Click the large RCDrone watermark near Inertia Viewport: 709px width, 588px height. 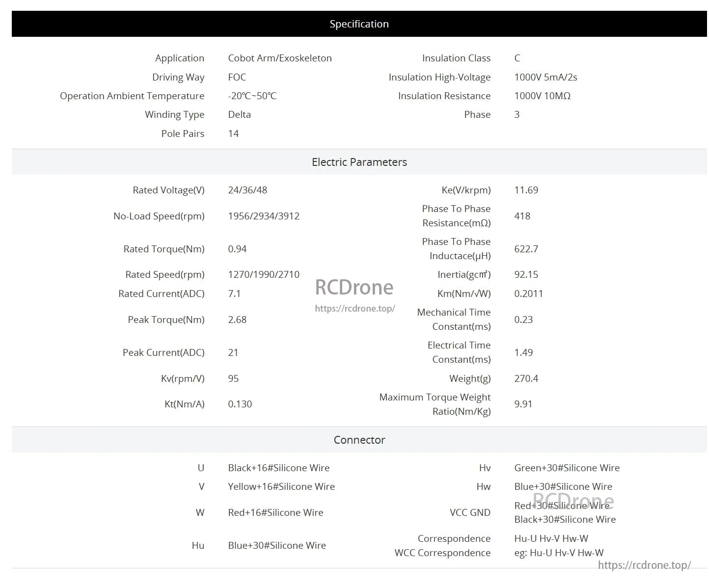[354, 288]
